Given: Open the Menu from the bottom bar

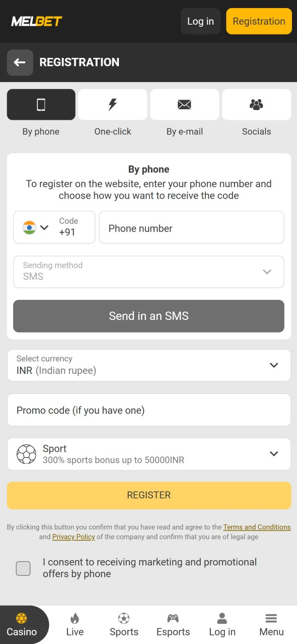Looking at the screenshot, I should point(271,617).
